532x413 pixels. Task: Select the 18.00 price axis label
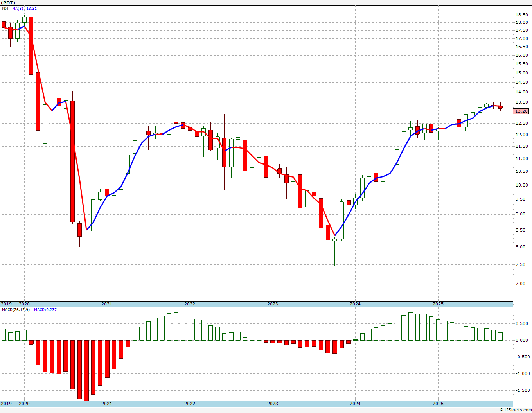coord(521,22)
